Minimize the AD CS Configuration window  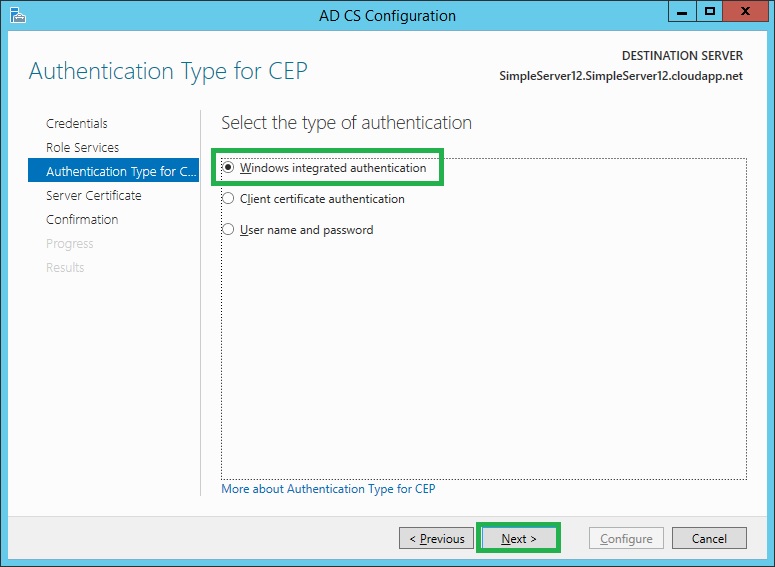click(684, 13)
